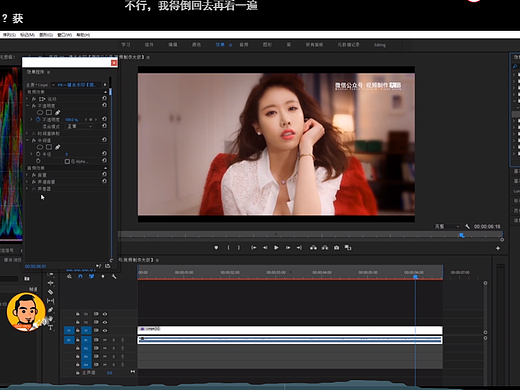
Task: Select the Hand tool in toolbox
Action: (x=51, y=319)
